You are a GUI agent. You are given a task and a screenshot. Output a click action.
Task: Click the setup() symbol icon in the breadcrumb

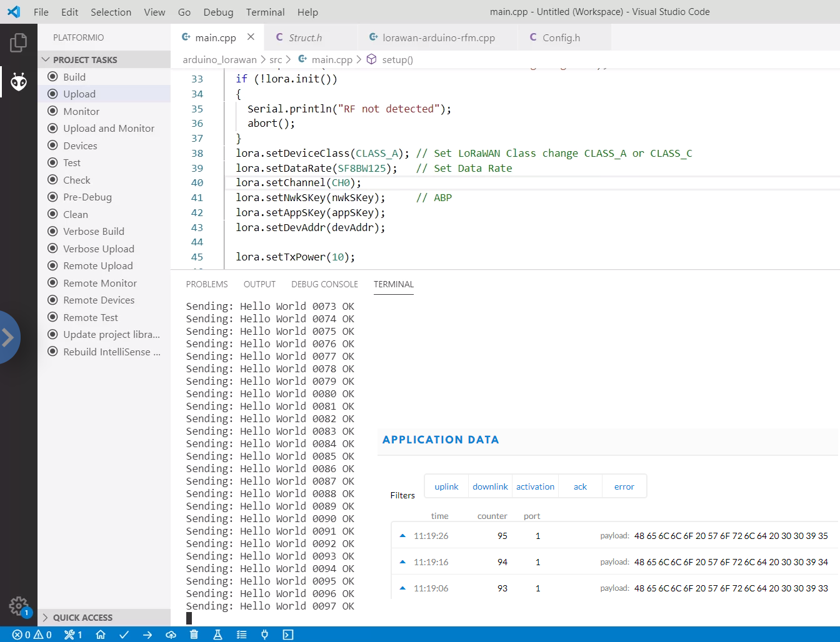tap(371, 59)
